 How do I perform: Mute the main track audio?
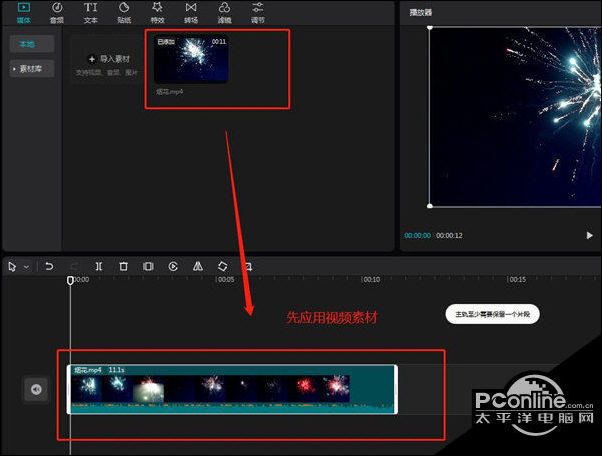click(x=36, y=390)
